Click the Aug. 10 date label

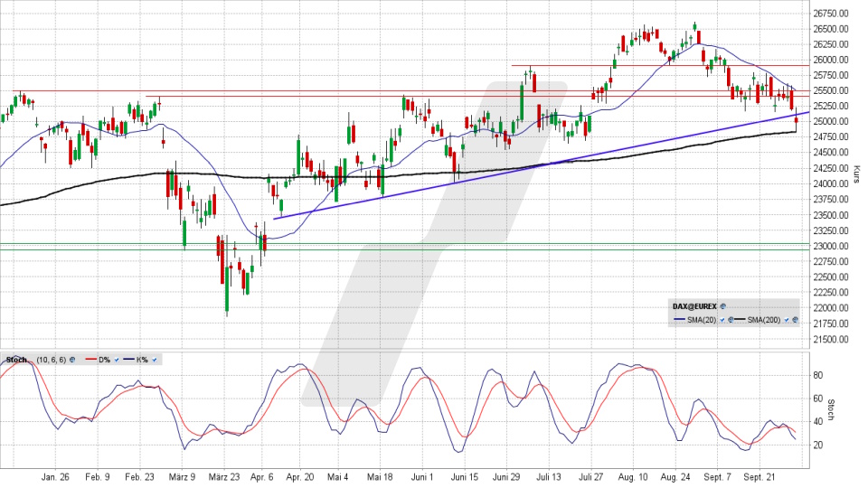pyautogui.click(x=633, y=477)
